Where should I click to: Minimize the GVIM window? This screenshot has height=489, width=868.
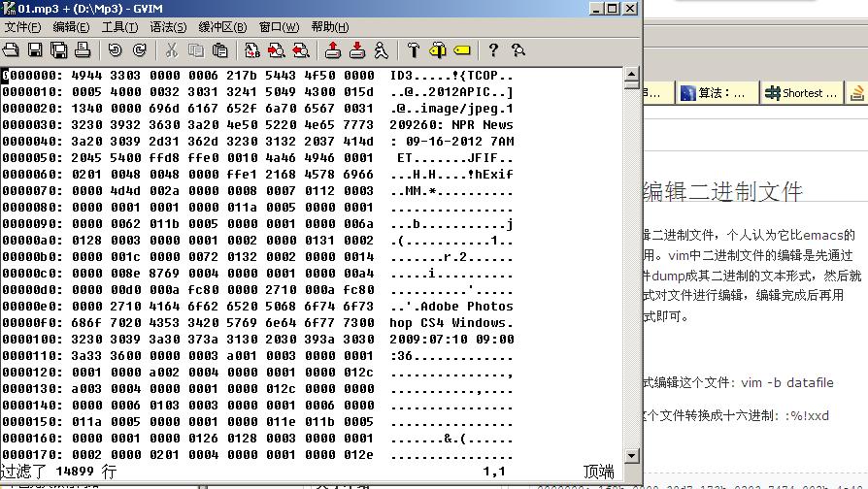[x=595, y=9]
